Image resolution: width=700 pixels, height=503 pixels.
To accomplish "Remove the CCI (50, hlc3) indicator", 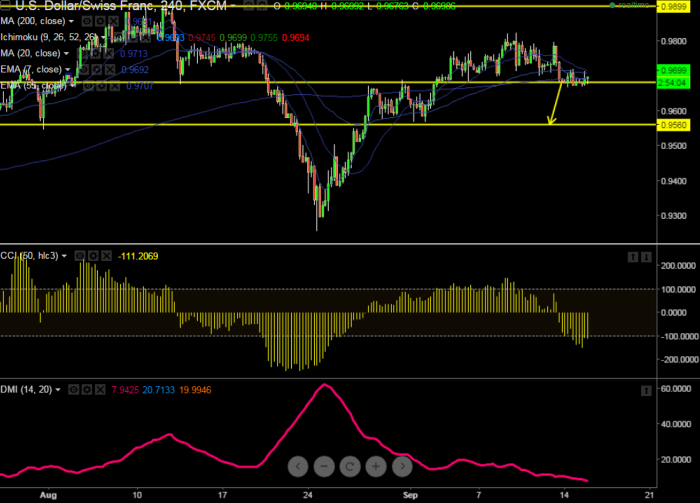I will (x=106, y=256).
